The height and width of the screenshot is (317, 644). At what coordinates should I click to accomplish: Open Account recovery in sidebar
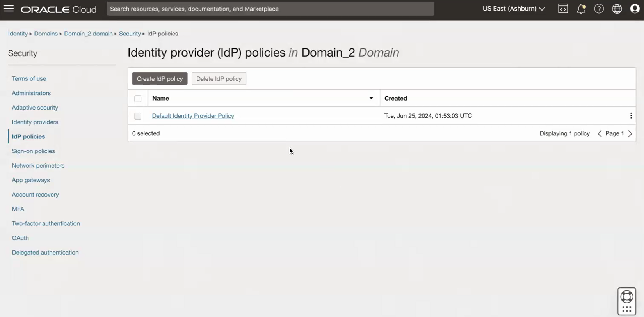tap(35, 194)
